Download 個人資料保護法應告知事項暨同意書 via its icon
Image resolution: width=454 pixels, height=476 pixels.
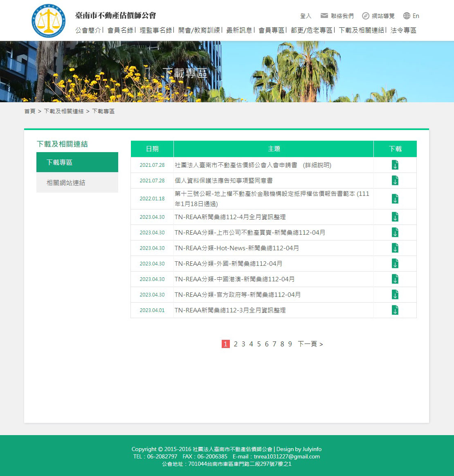click(395, 180)
